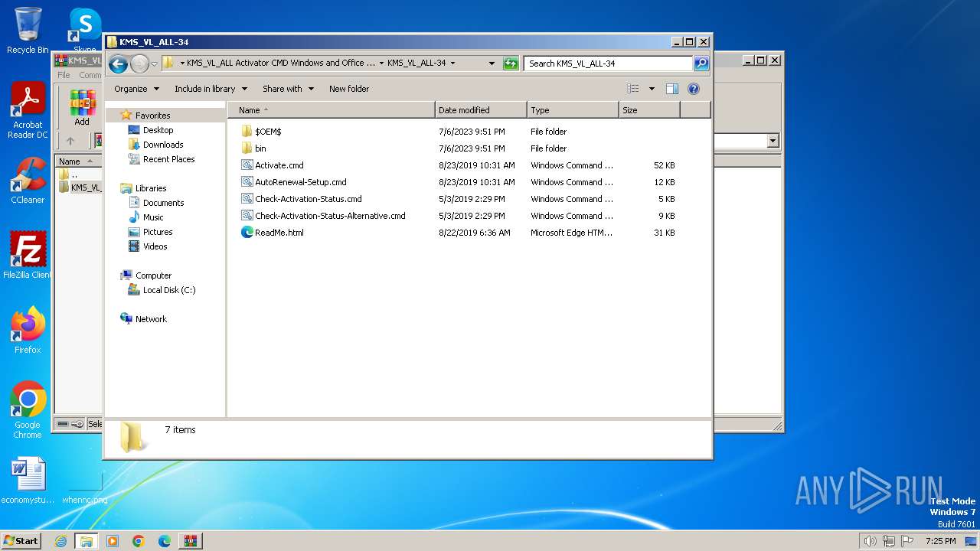980x551 pixels.
Task: Open the Pictures library
Action: pyautogui.click(x=158, y=232)
